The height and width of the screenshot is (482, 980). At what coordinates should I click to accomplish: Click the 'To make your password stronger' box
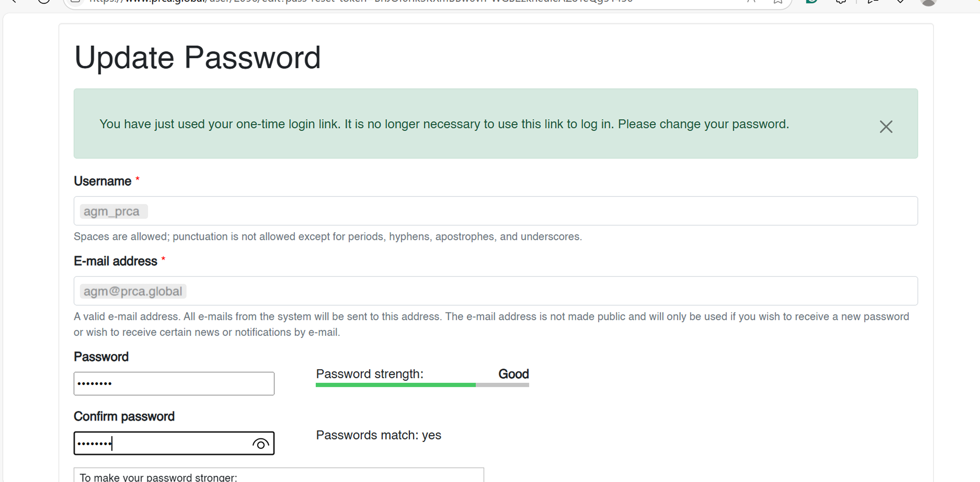coord(279,476)
